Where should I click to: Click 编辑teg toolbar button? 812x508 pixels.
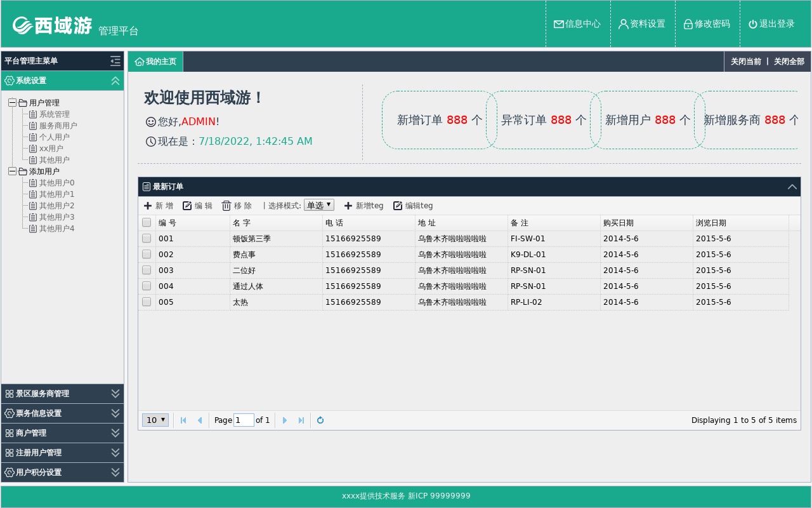[413, 206]
